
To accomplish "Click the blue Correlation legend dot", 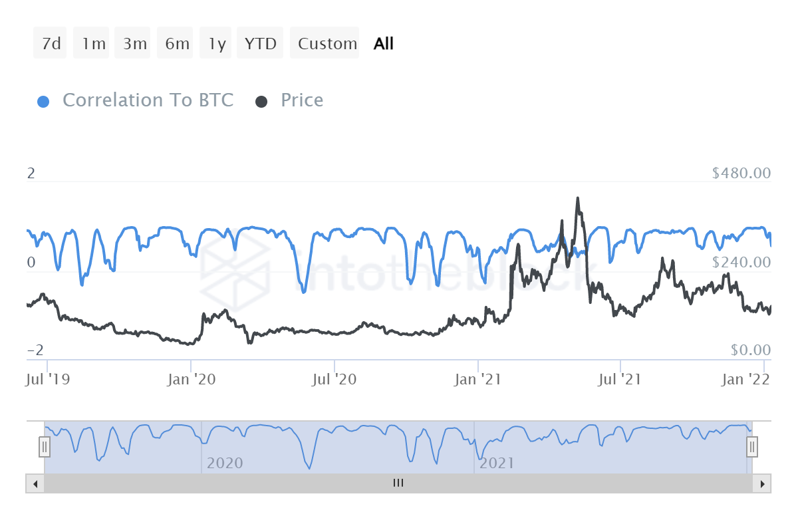I will [x=43, y=102].
